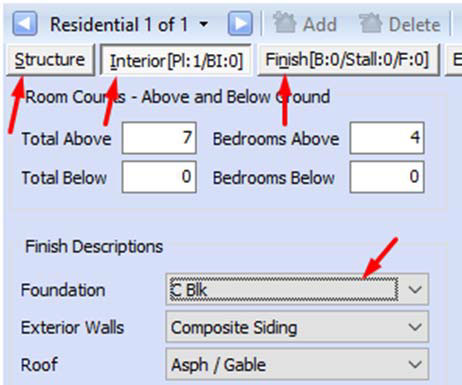Click the Add house icon
Screen dimensions: 462x385
coord(284,23)
